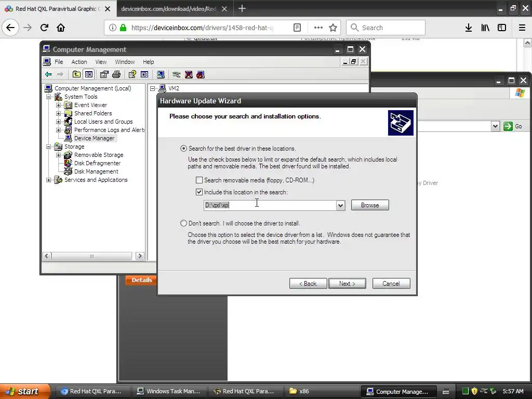Expand Event Viewer tree node
This screenshot has width=532, height=399.
pos(58,105)
